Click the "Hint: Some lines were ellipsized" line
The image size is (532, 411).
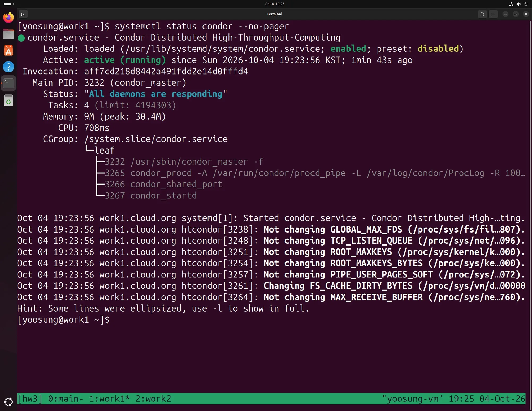click(x=163, y=308)
